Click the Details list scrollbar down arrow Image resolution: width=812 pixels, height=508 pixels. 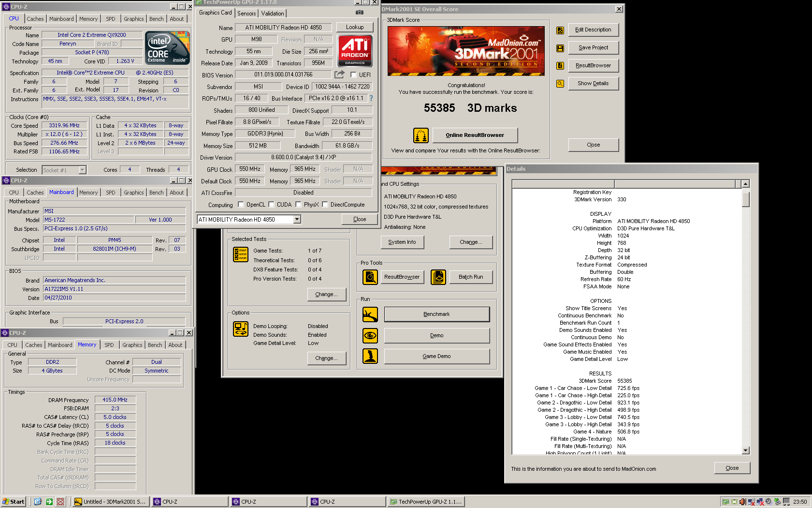(x=745, y=450)
